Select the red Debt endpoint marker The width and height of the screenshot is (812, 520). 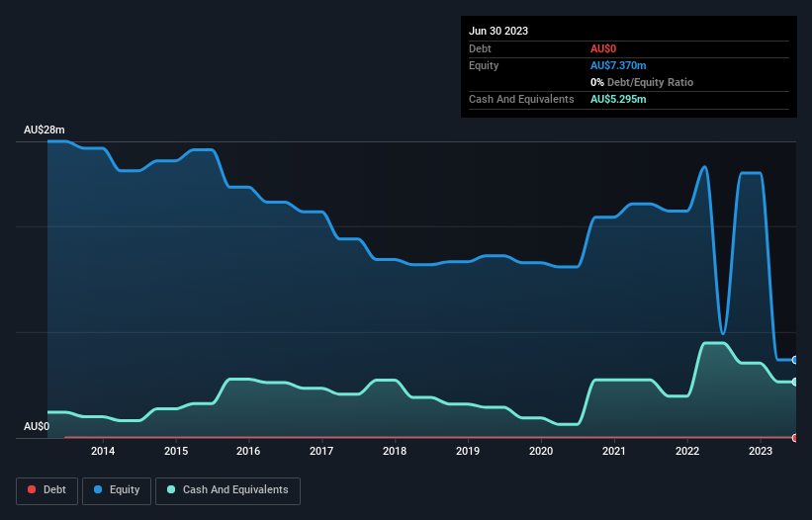click(x=795, y=438)
